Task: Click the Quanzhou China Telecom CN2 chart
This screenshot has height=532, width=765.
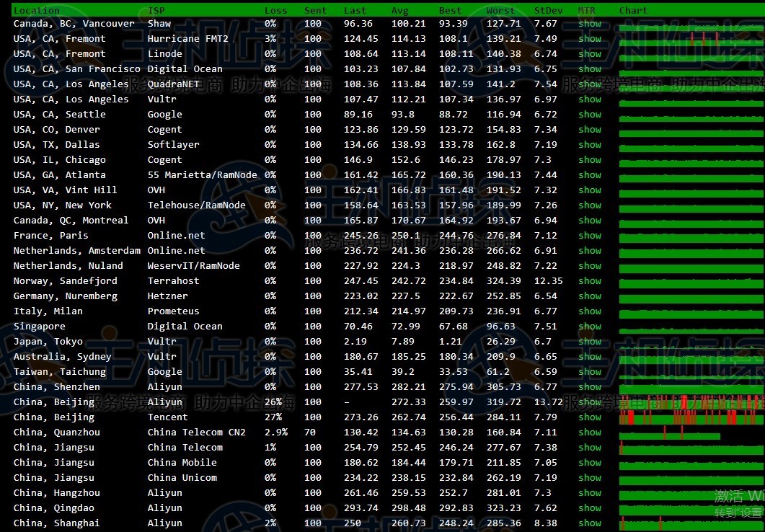Action: coord(669,433)
